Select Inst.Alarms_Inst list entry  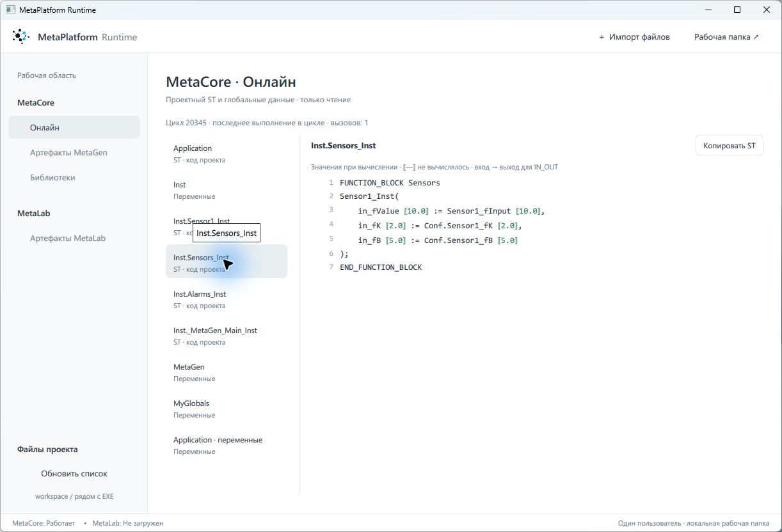(227, 299)
